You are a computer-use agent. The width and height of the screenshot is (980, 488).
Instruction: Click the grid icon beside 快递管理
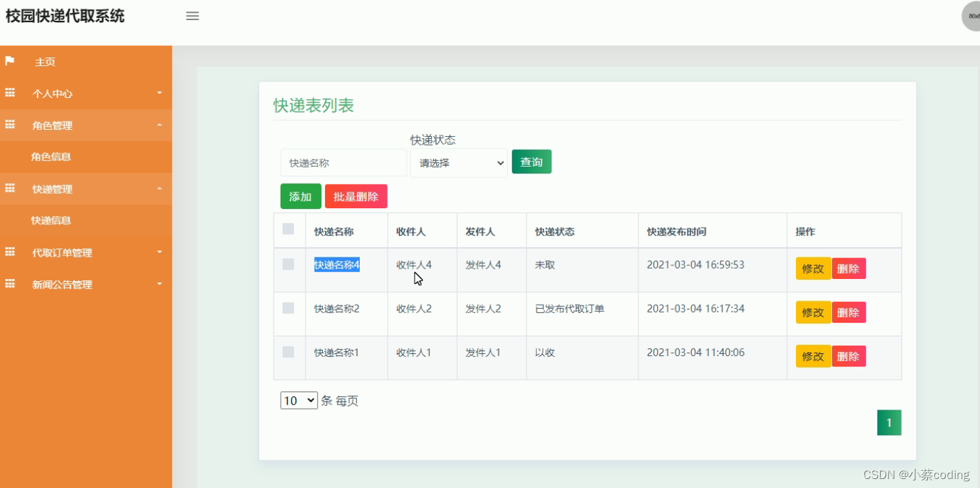[x=9, y=189]
